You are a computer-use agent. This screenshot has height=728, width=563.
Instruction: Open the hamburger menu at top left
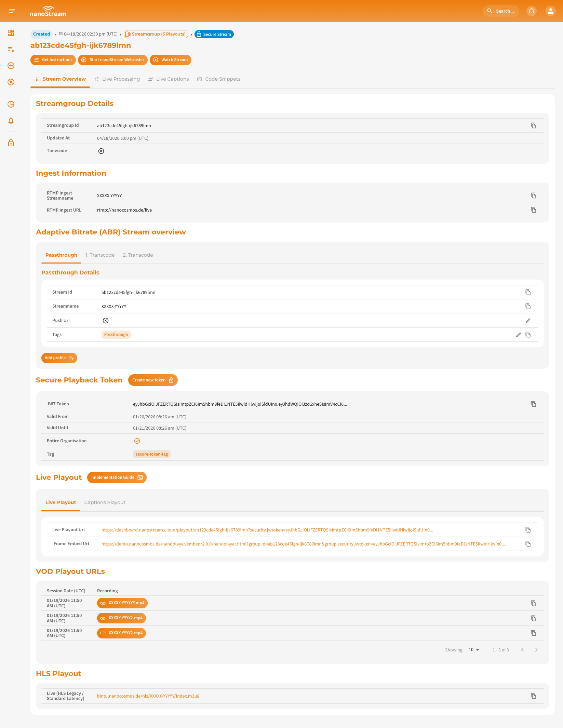(x=12, y=11)
